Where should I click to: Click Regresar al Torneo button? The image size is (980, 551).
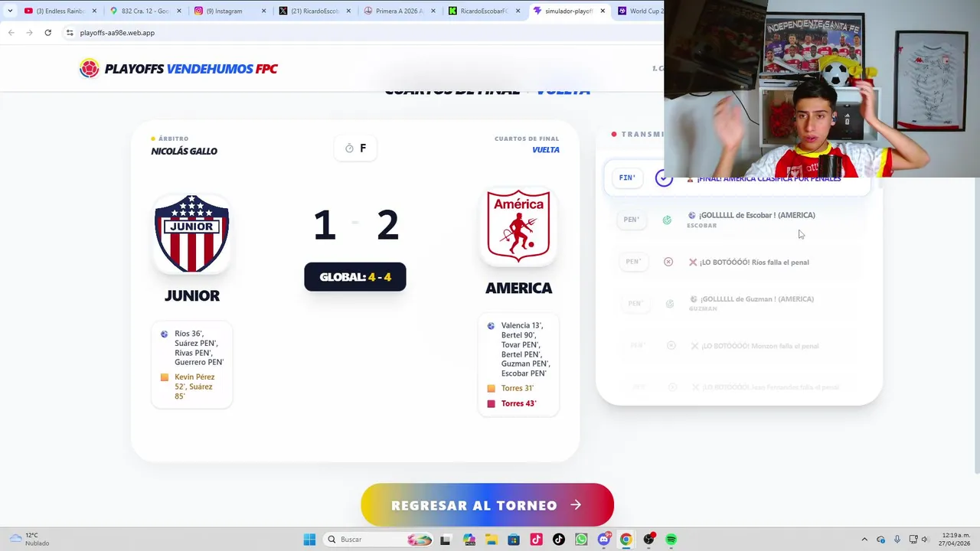pos(487,505)
